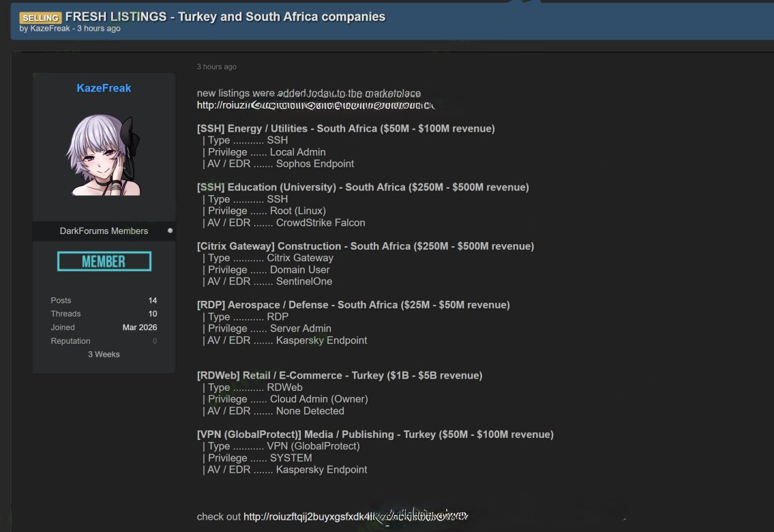This screenshot has width=774, height=532.
Task: Click the 'Type ........... Citrix Gateway' line
Action: pos(268,258)
